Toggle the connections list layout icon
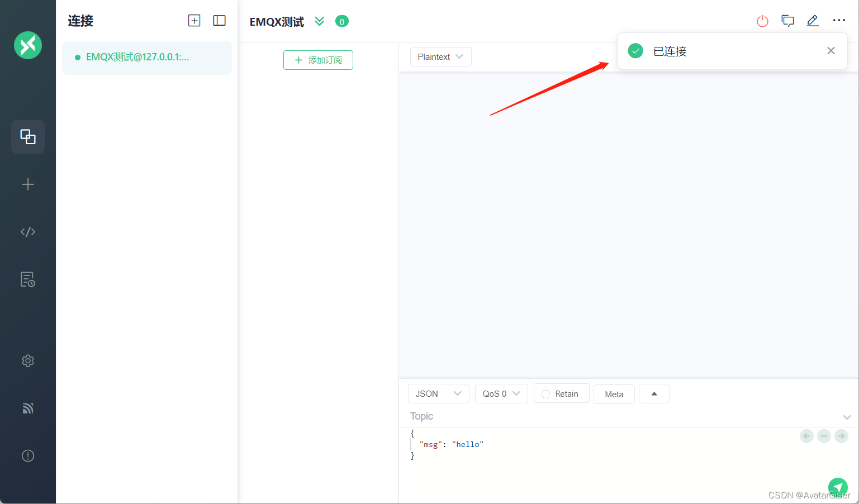The width and height of the screenshot is (859, 504). pos(220,21)
